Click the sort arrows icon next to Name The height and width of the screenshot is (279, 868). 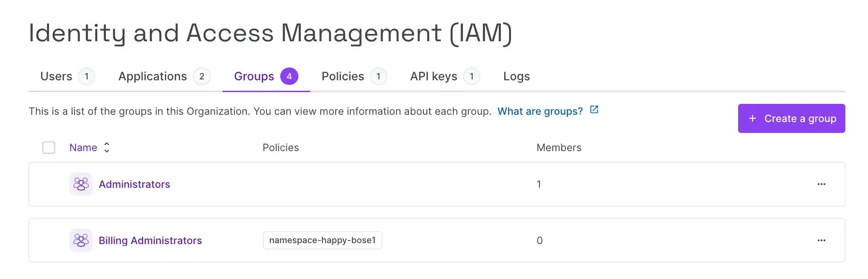pyautogui.click(x=107, y=147)
